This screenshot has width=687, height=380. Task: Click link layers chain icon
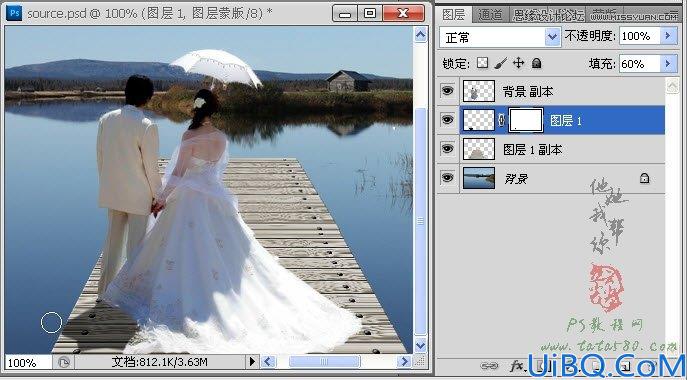pos(489,366)
